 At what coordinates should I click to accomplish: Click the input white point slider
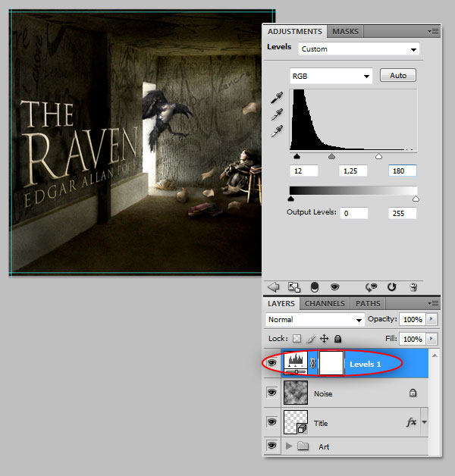[x=378, y=156]
